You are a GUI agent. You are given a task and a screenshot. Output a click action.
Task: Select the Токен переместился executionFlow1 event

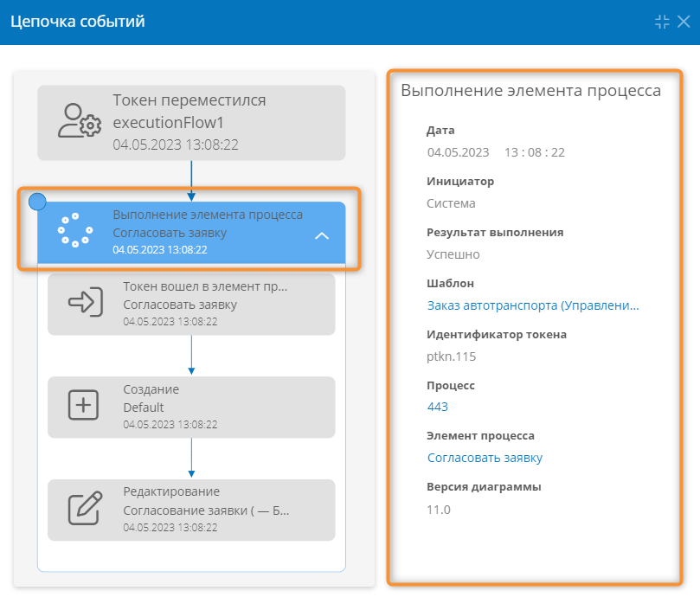(x=191, y=123)
